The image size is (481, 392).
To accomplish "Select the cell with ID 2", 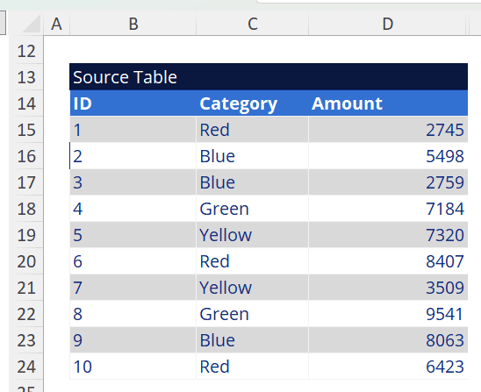I will (133, 156).
